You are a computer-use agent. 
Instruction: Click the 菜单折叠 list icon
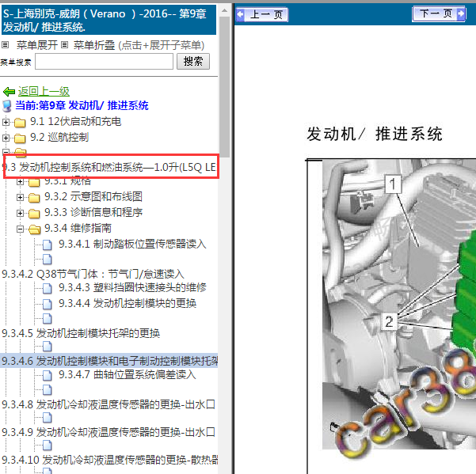64,45
